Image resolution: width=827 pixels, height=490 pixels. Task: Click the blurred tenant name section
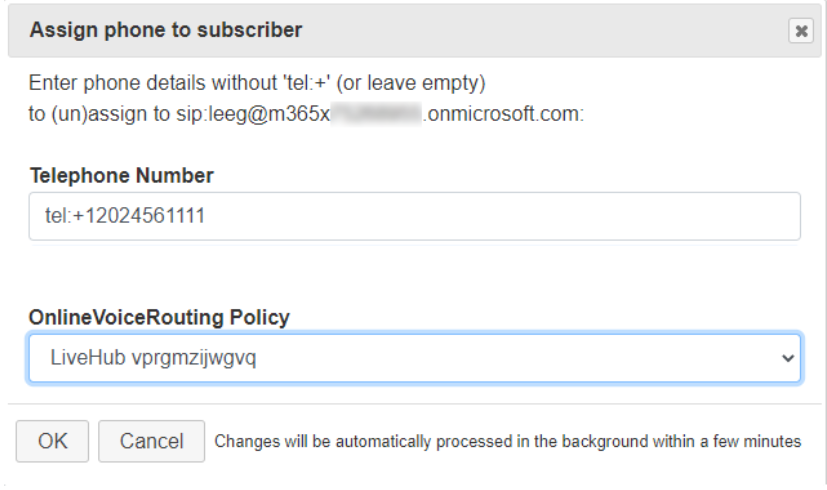coord(377,114)
